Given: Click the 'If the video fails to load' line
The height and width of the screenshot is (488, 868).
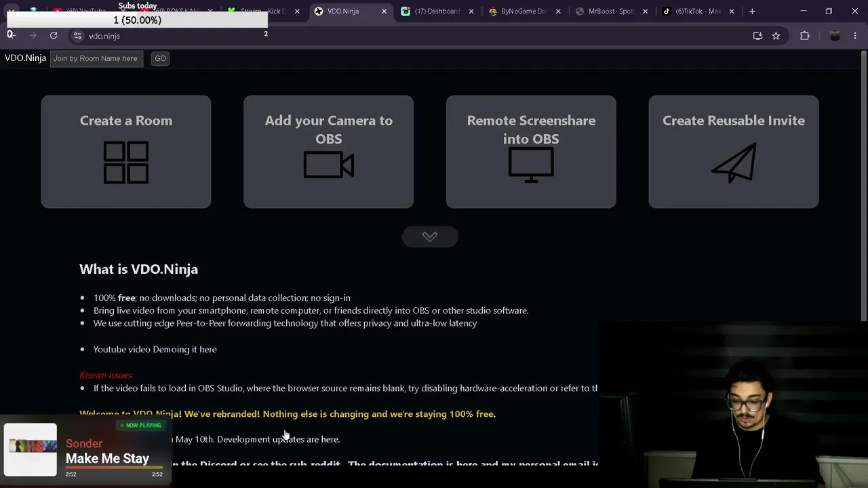Looking at the screenshot, I should tap(346, 388).
